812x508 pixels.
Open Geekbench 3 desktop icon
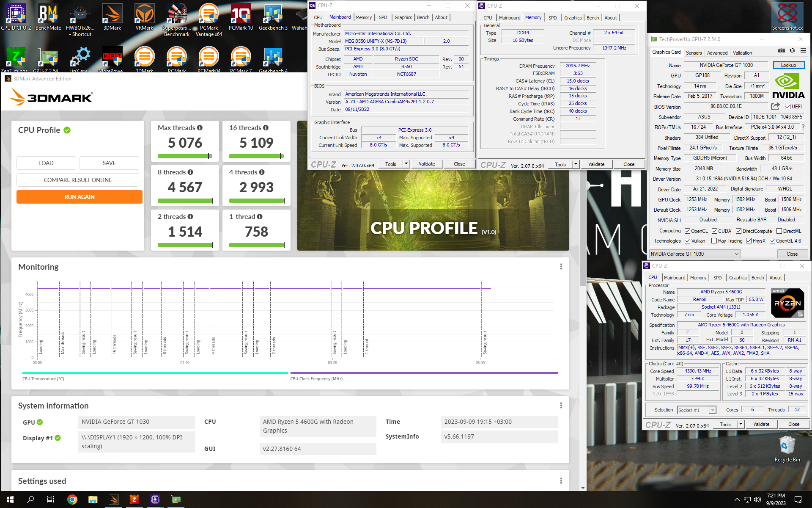(x=273, y=17)
